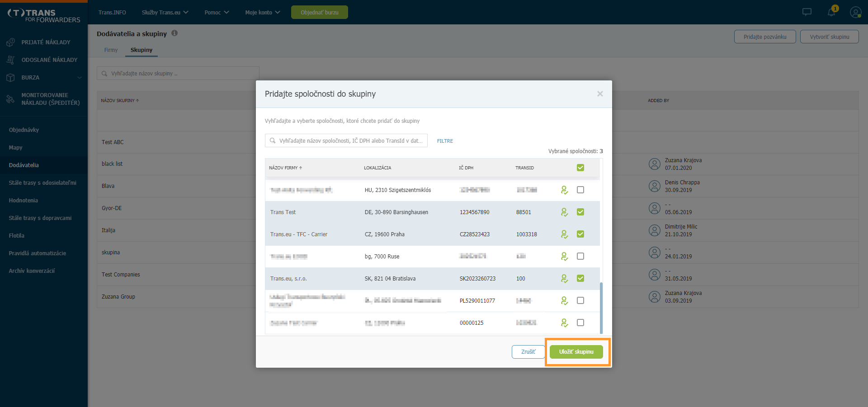Screen dimensions: 868x407
Task: Check the HU Szigetszentmiklós company checkbox
Action: tap(580, 190)
